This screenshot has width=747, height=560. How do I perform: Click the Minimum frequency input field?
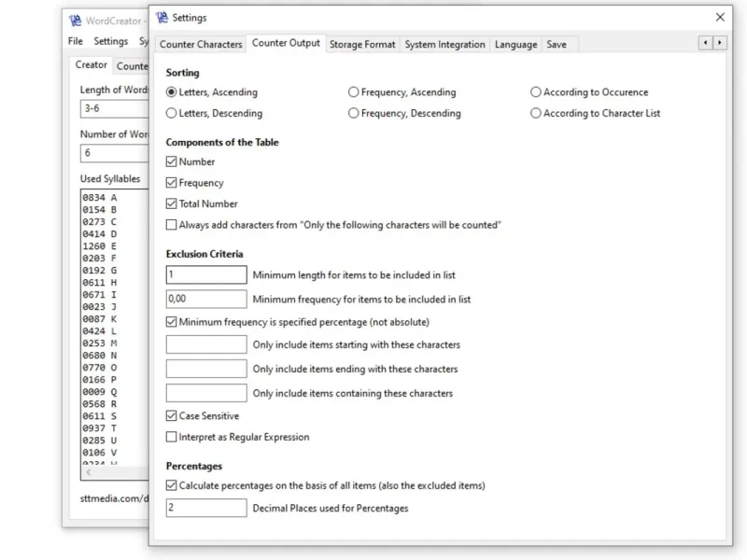pyautogui.click(x=206, y=299)
